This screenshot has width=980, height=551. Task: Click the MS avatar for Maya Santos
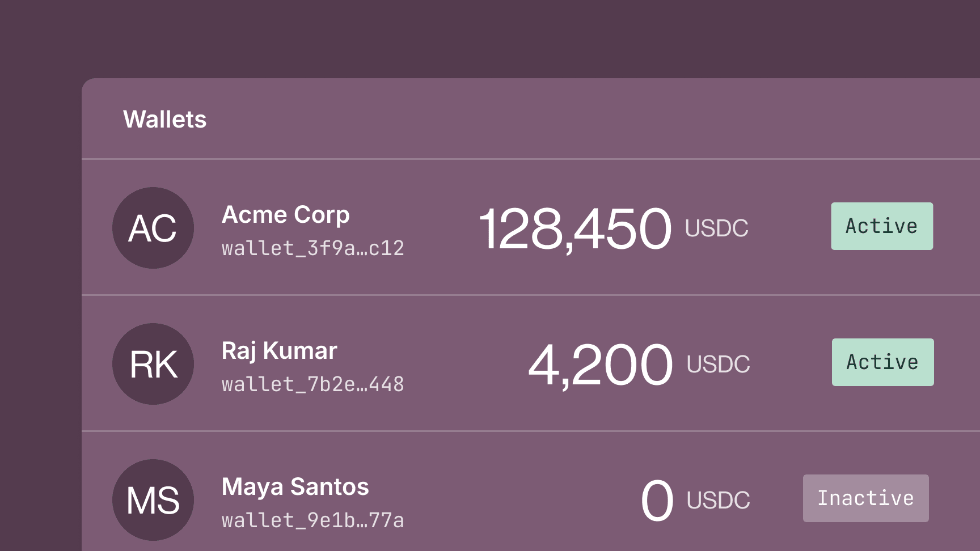coord(153,499)
